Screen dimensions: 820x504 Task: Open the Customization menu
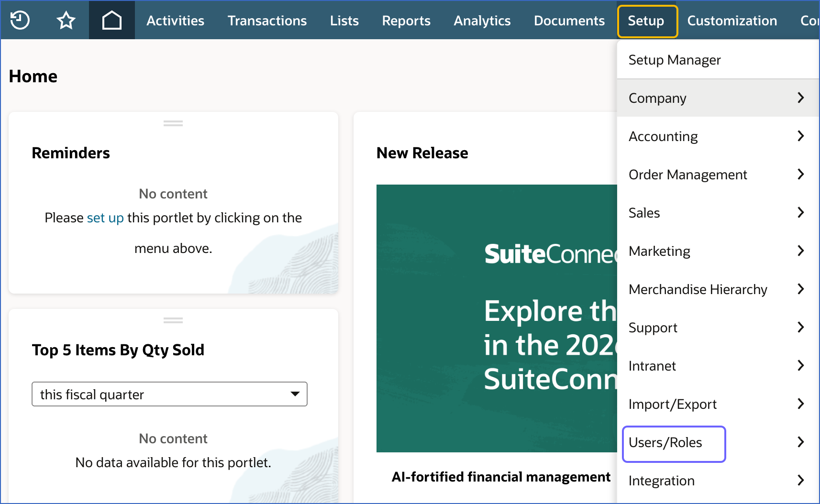tap(731, 21)
